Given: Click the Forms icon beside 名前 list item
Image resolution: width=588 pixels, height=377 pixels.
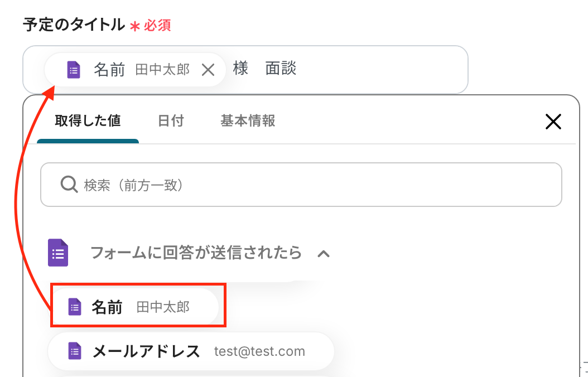Looking at the screenshot, I should (x=75, y=307).
